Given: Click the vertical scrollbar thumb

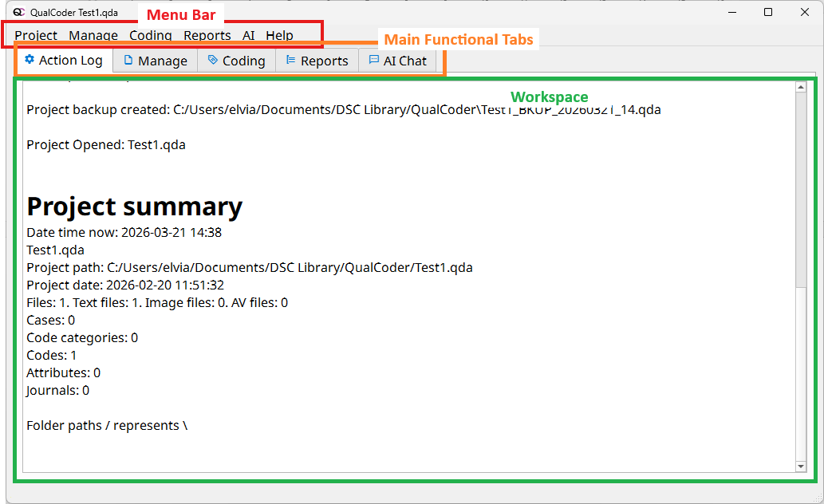Looking at the screenshot, I should (801, 191).
